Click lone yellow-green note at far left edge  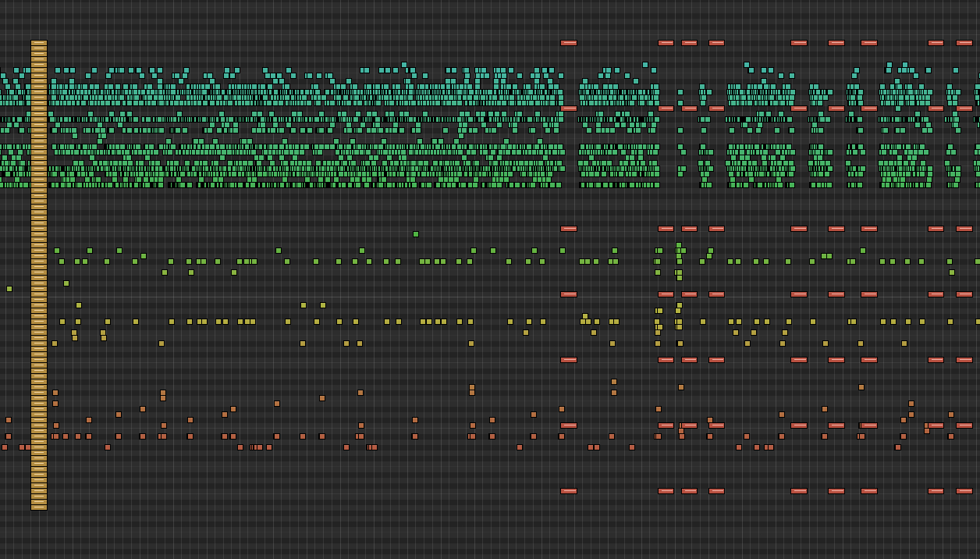pyautogui.click(x=9, y=289)
